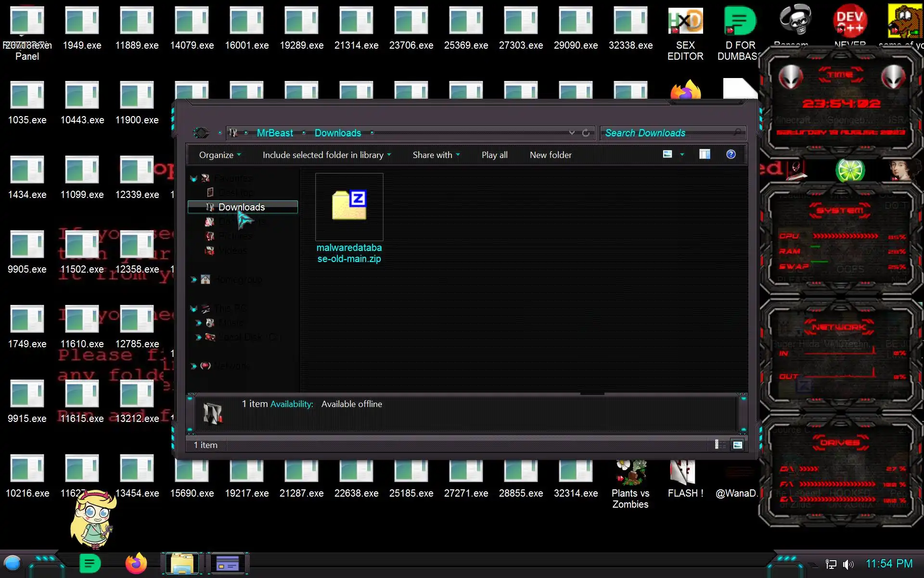Toggle the preview pane icon
The width and height of the screenshot is (924, 578).
(x=705, y=154)
